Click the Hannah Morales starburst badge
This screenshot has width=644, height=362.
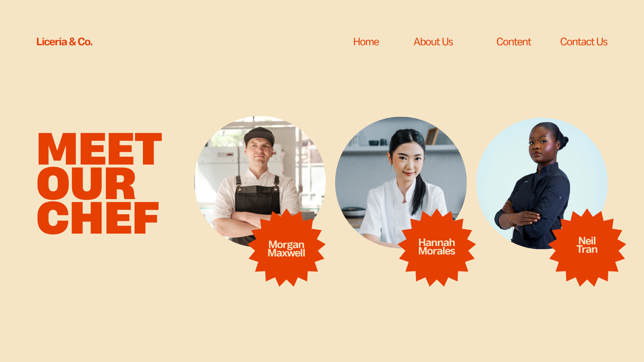(437, 248)
